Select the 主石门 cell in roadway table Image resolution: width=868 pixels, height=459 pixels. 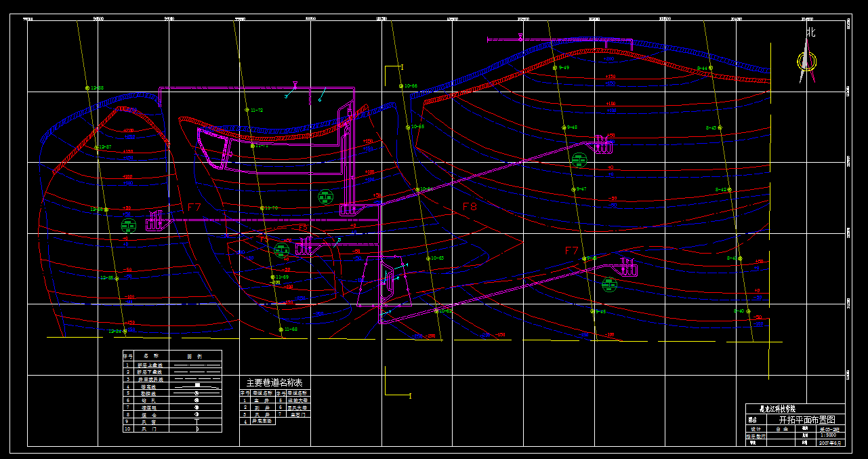pyautogui.click(x=297, y=414)
